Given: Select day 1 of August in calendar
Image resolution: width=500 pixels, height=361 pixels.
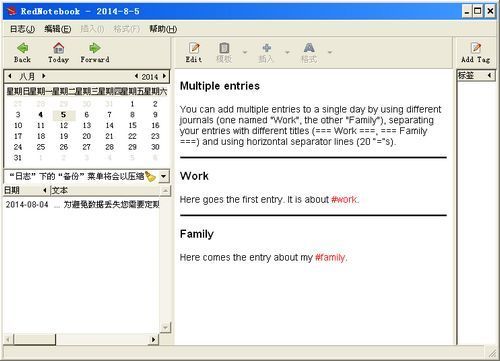Looking at the screenshot, I should point(132,104).
